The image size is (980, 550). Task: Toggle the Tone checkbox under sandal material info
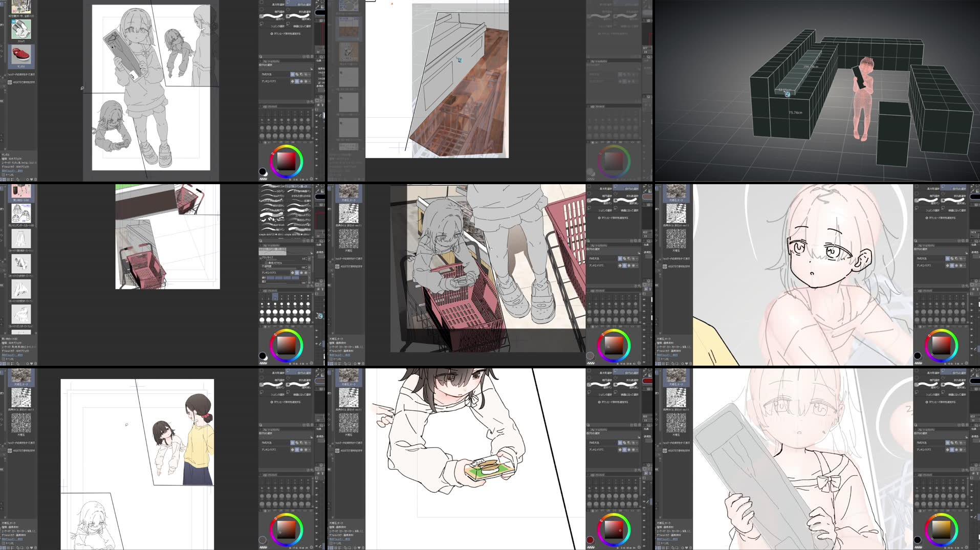3,174
